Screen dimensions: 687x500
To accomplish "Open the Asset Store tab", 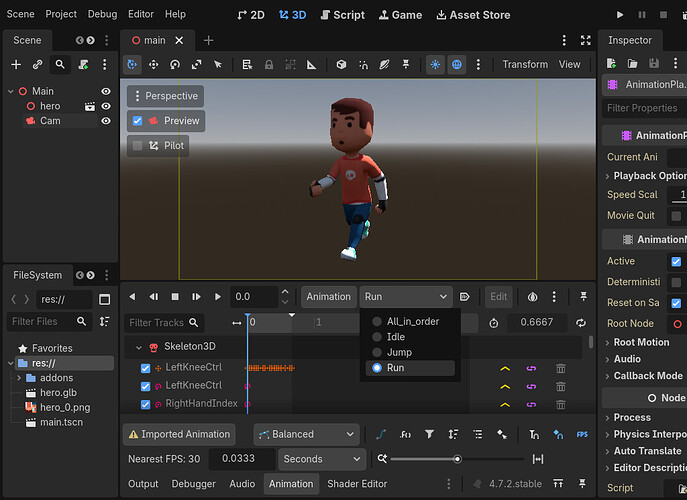I will [473, 15].
